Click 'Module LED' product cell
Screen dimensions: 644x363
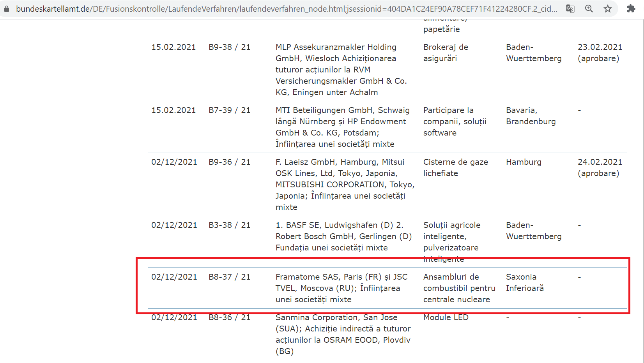(446, 317)
